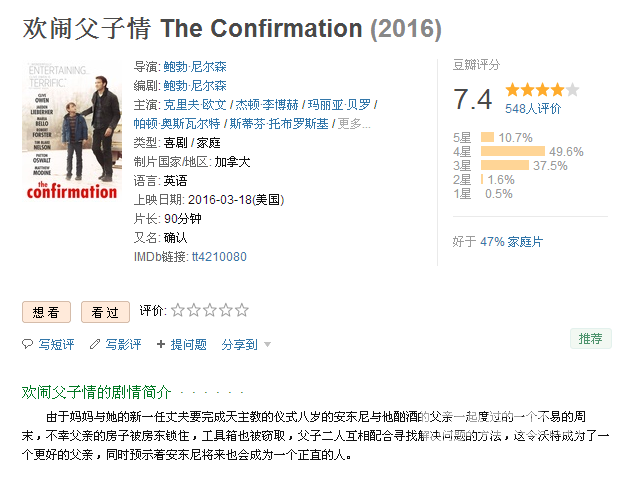Mark movie as 看过
Image resolution: width=630 pixels, height=477 pixels.
pyautogui.click(x=105, y=312)
